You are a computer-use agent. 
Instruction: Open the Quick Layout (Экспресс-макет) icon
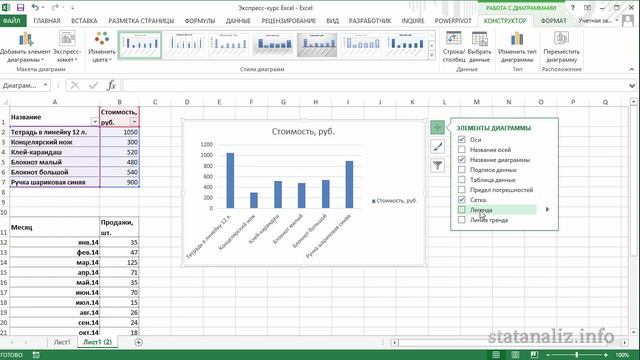tap(67, 39)
